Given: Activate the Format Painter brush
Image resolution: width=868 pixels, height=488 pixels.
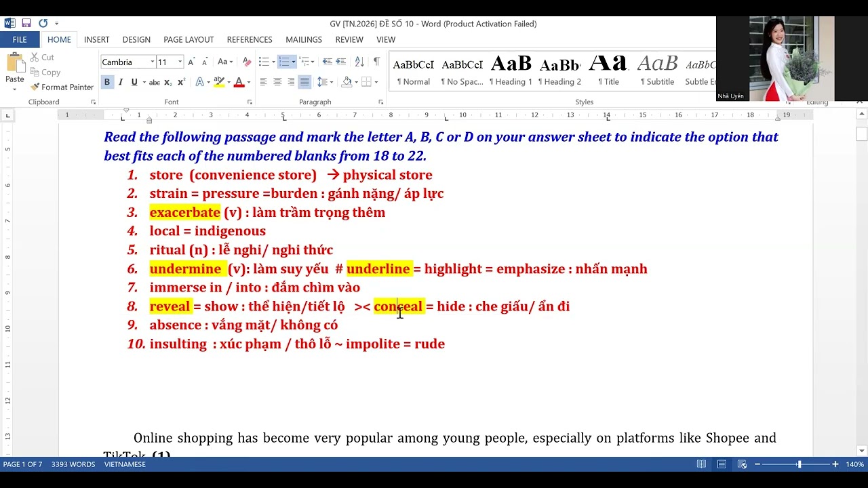Looking at the screenshot, I should (62, 87).
